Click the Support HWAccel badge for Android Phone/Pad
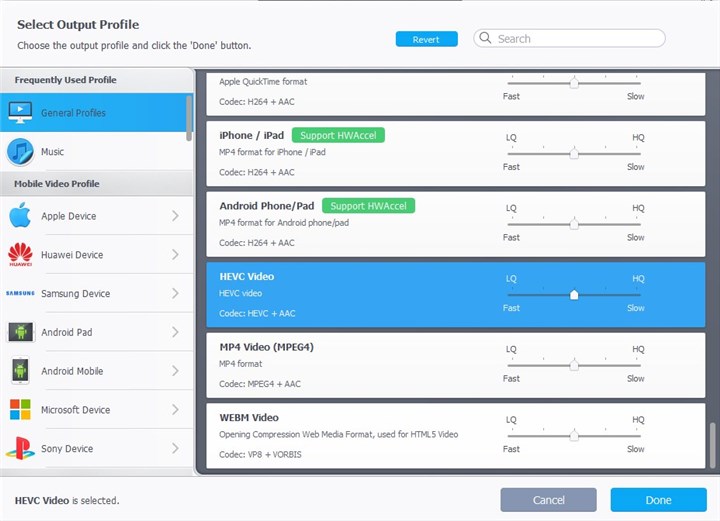720x521 pixels. (368, 206)
